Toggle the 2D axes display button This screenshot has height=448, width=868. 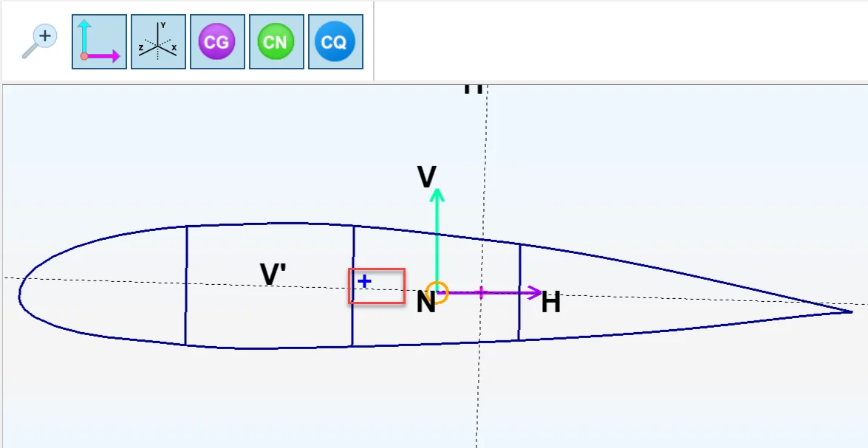coord(99,41)
